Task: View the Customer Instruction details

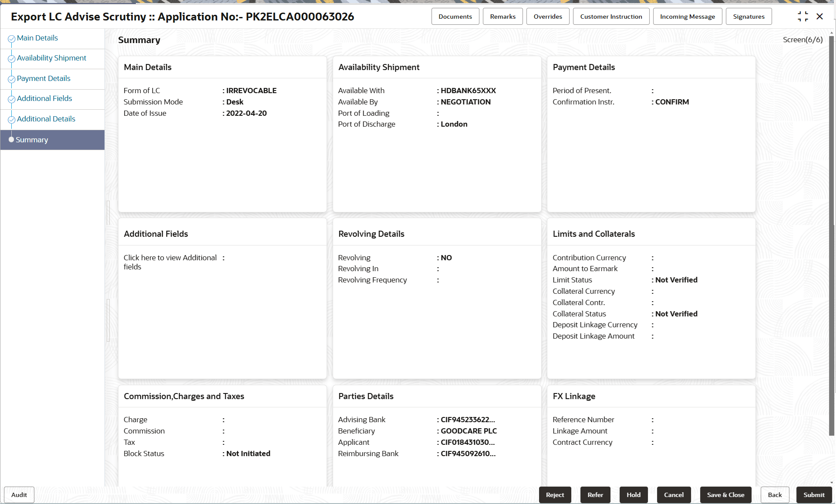Action: pyautogui.click(x=611, y=16)
